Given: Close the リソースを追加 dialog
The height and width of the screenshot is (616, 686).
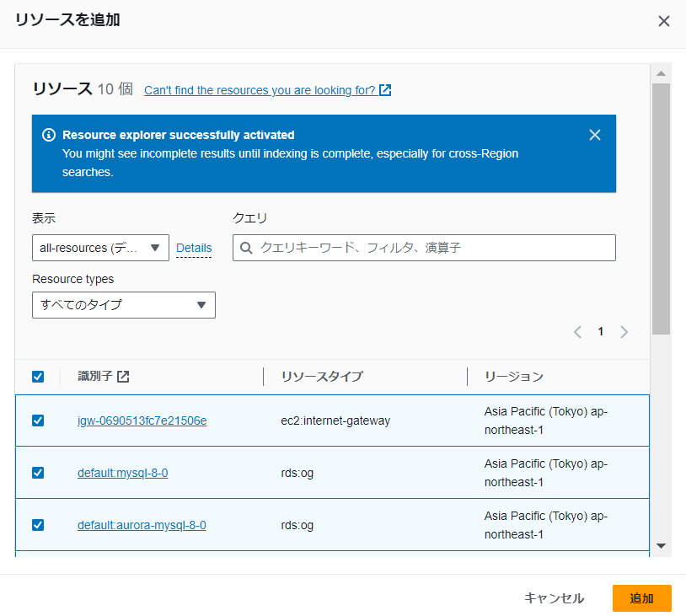Looking at the screenshot, I should [664, 20].
